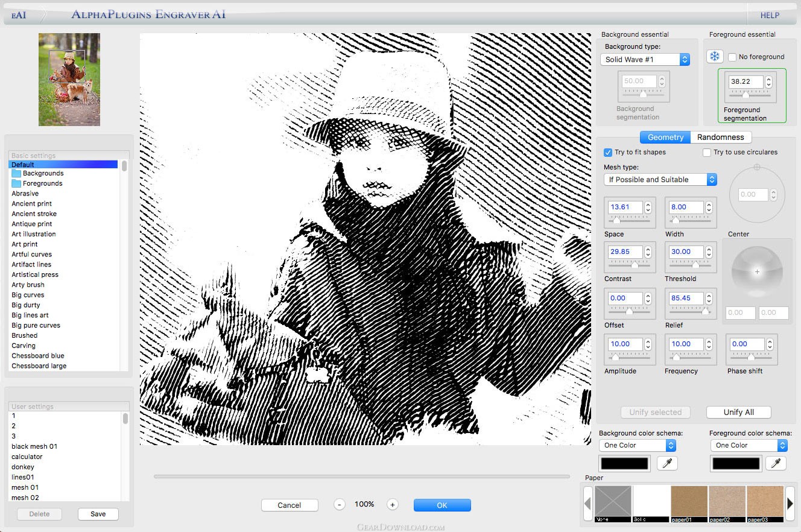Click the eAI logo button

(x=19, y=15)
